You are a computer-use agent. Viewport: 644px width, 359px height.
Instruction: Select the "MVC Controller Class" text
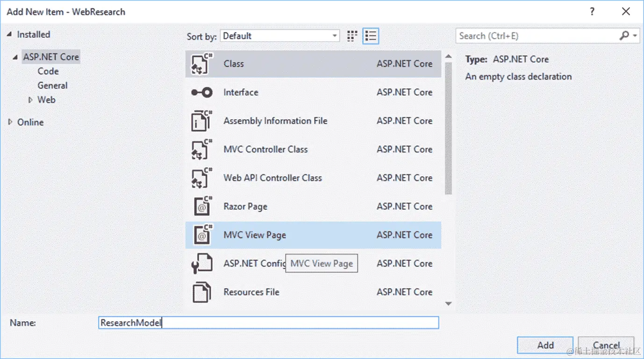[265, 149]
